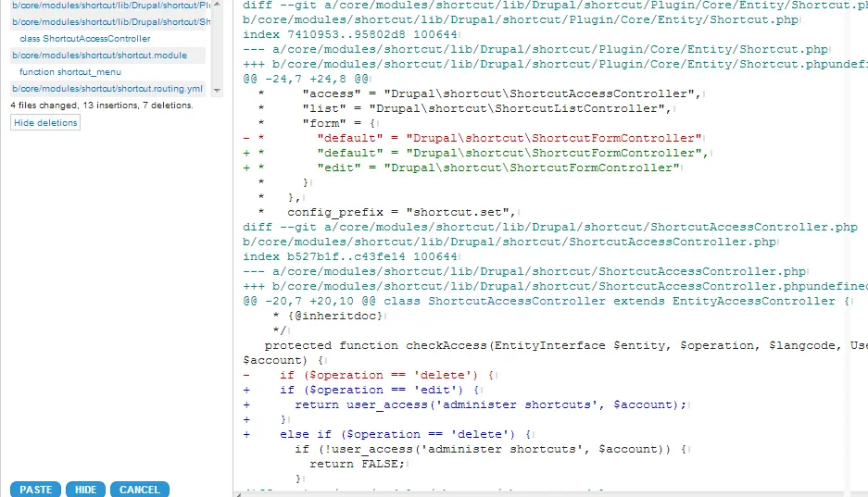Click the removed "default" ShortcutFormController line
The height and width of the screenshot is (497, 868).
point(472,138)
